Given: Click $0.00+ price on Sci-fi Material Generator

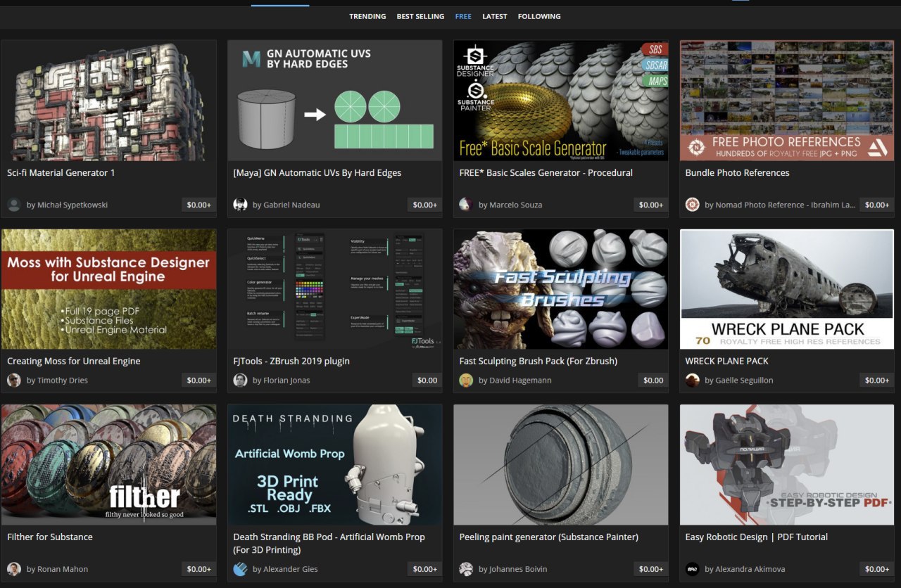Looking at the screenshot, I should [x=199, y=205].
